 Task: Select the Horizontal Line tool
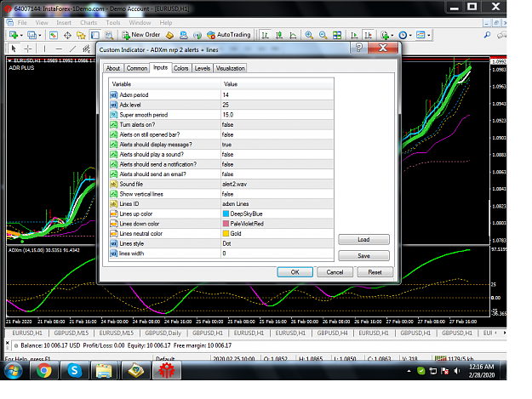59,48
